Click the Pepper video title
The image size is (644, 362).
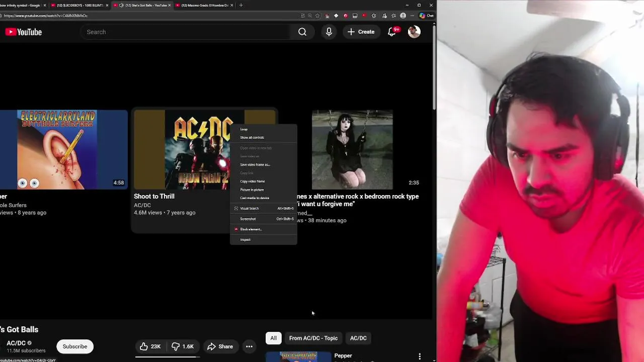(343, 355)
